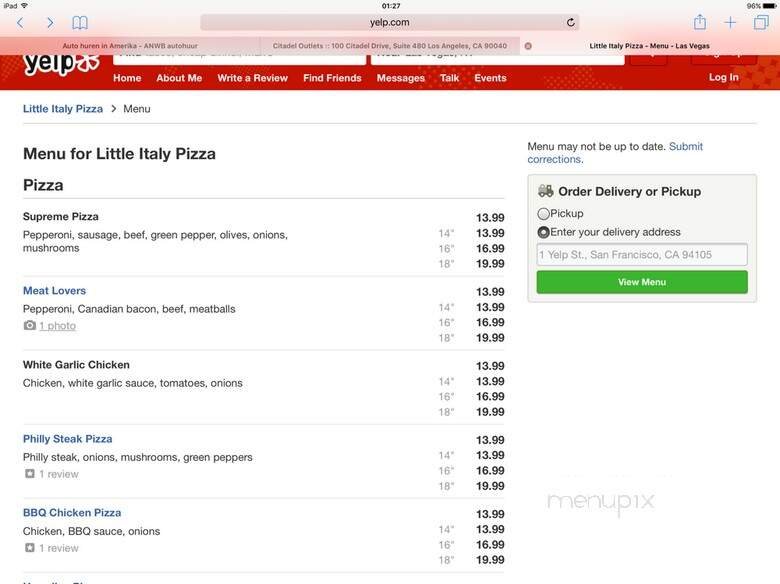
Task: Click Supreme Pizza 18" price 19.99
Action: (x=490, y=264)
